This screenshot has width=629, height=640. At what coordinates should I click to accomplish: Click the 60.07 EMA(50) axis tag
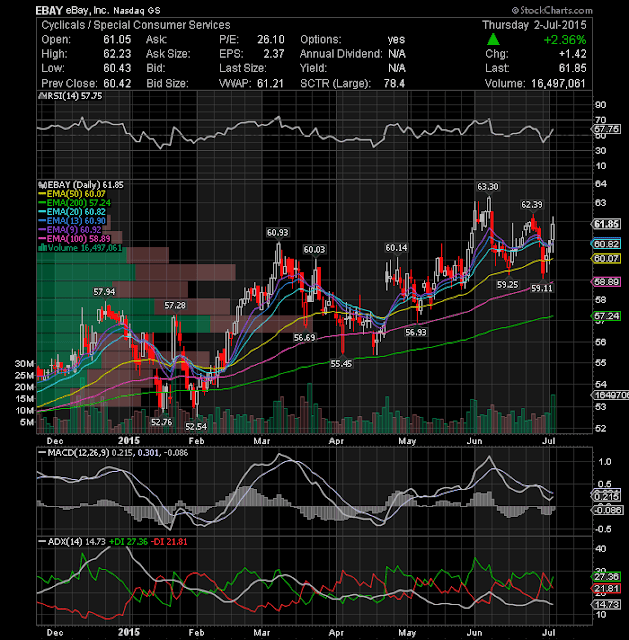coord(607,259)
